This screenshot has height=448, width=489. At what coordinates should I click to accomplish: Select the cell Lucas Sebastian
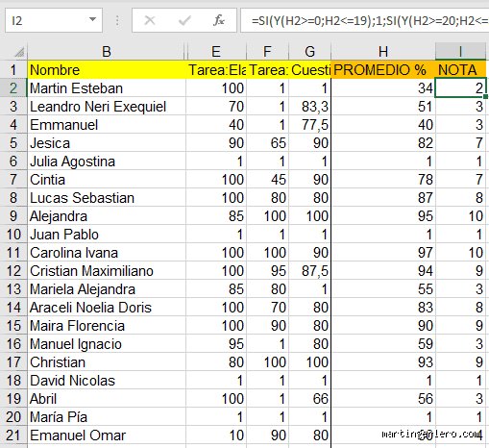(107, 198)
